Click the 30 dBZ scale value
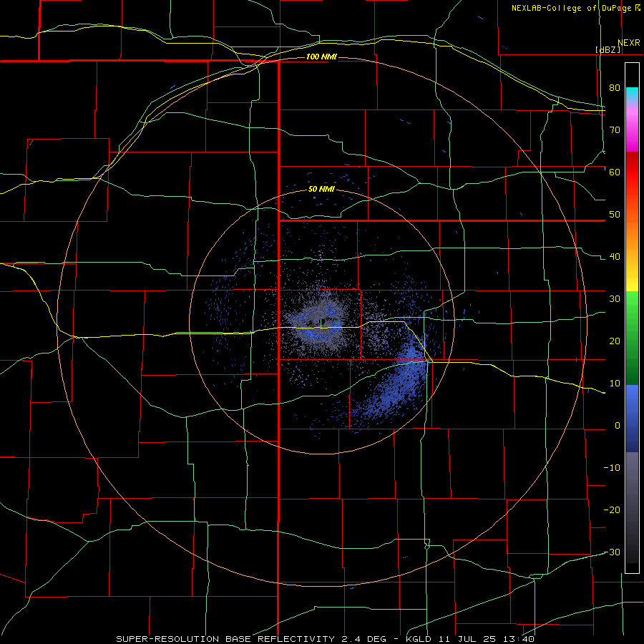Image resolution: width=644 pixels, height=644 pixels. (615, 298)
